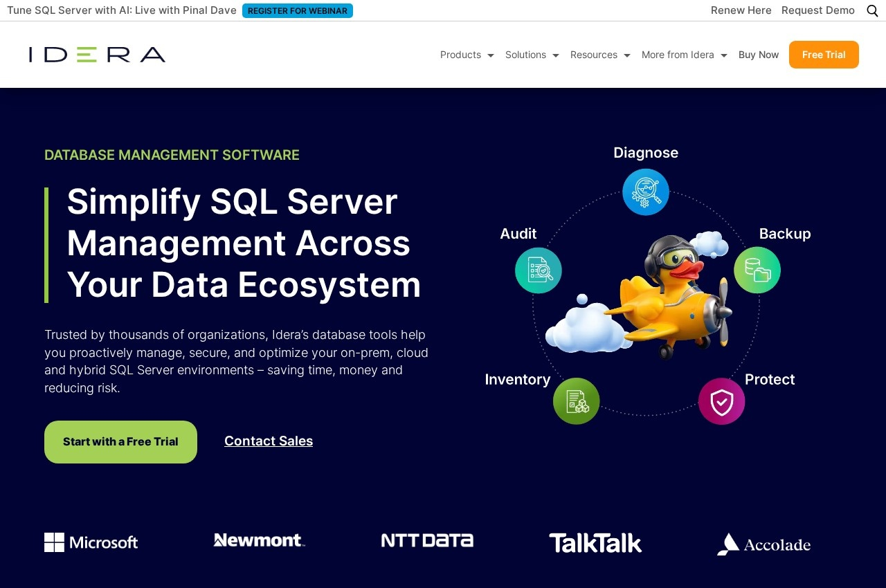The image size is (886, 588).
Task: Open the Inventory circular icon
Action: pos(577,401)
